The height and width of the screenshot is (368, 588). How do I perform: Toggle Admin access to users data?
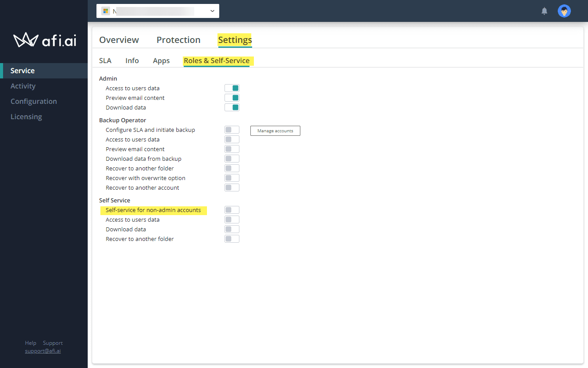point(232,88)
